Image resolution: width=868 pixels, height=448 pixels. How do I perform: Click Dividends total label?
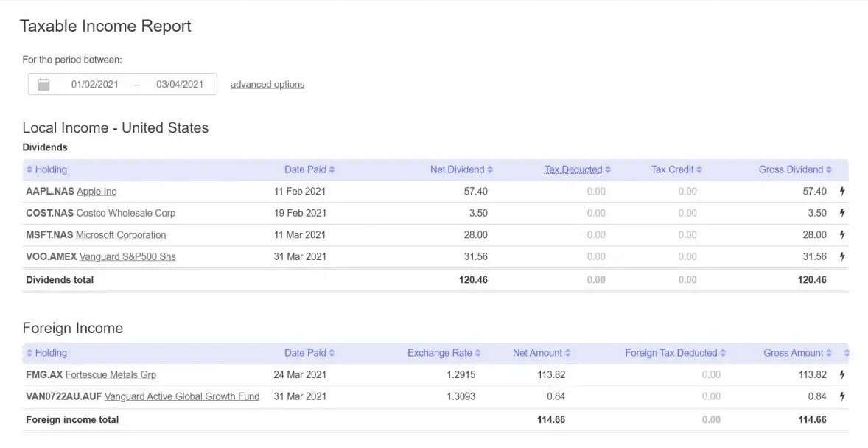tap(60, 280)
